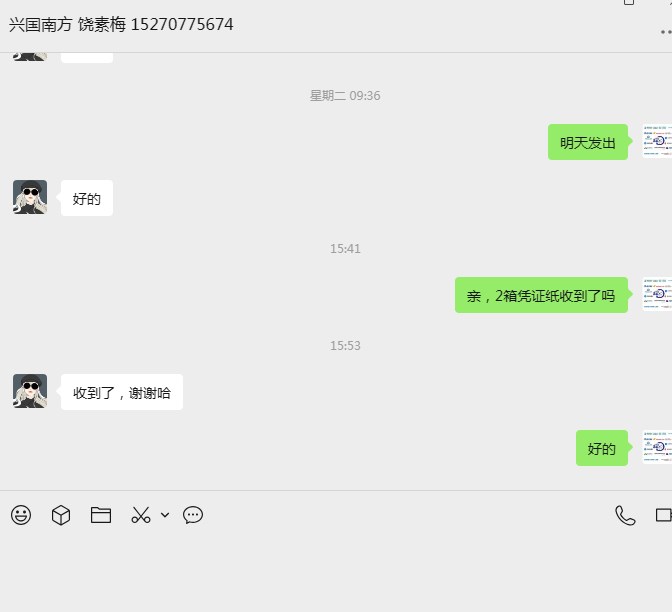Select the screenshot scissors tool
The height and width of the screenshot is (612, 672).
[x=141, y=515]
